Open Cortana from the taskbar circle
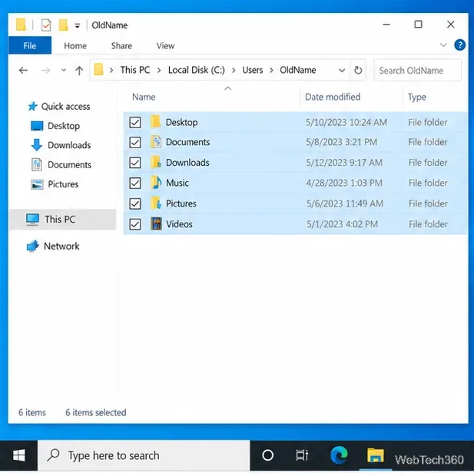474x476 pixels. [267, 455]
